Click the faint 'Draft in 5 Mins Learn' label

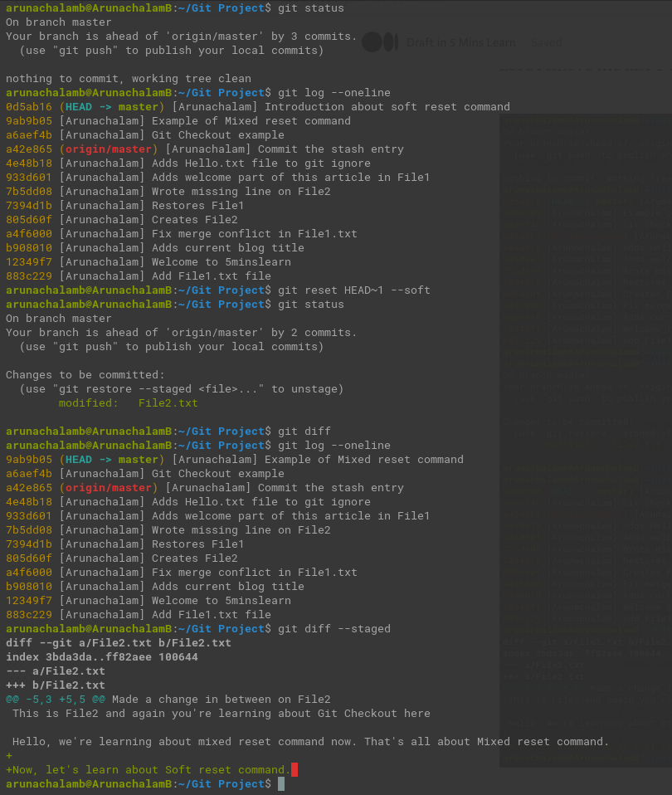460,42
